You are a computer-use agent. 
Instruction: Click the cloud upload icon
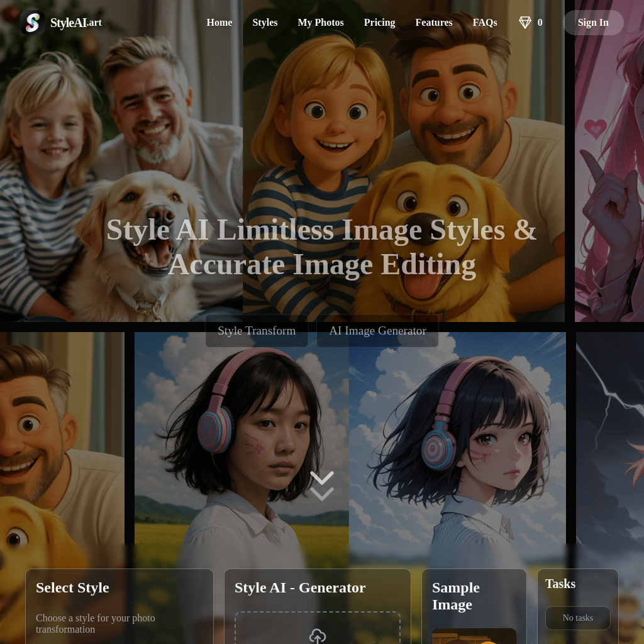tap(318, 636)
